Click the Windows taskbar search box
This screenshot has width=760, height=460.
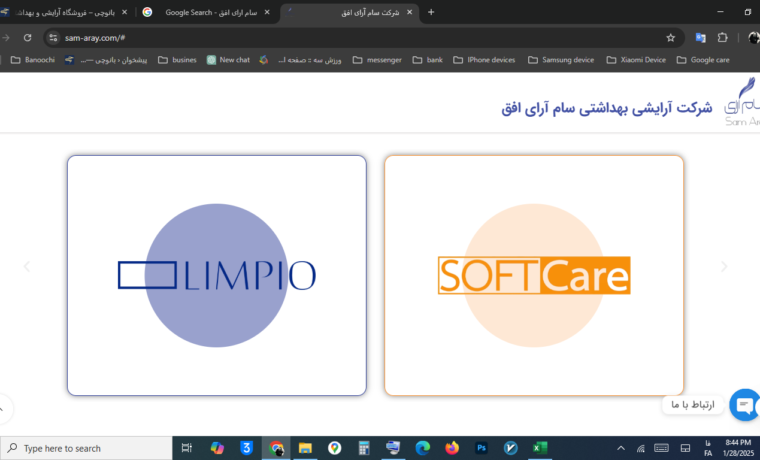tap(86, 448)
